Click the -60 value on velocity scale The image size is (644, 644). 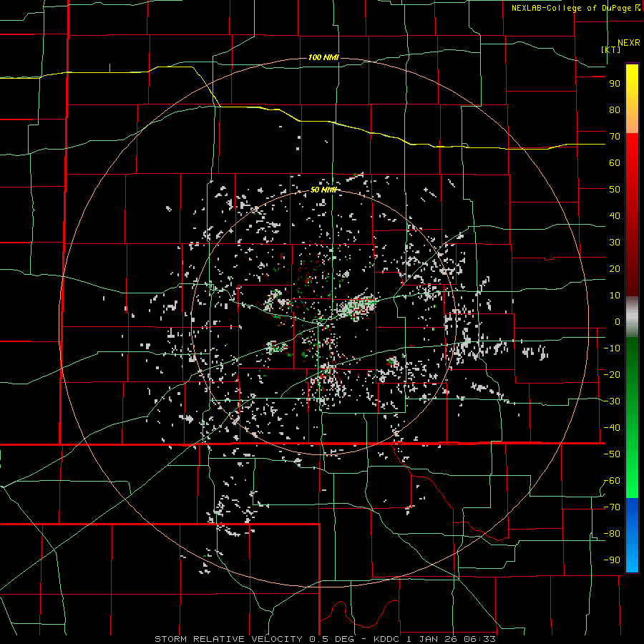click(x=612, y=481)
